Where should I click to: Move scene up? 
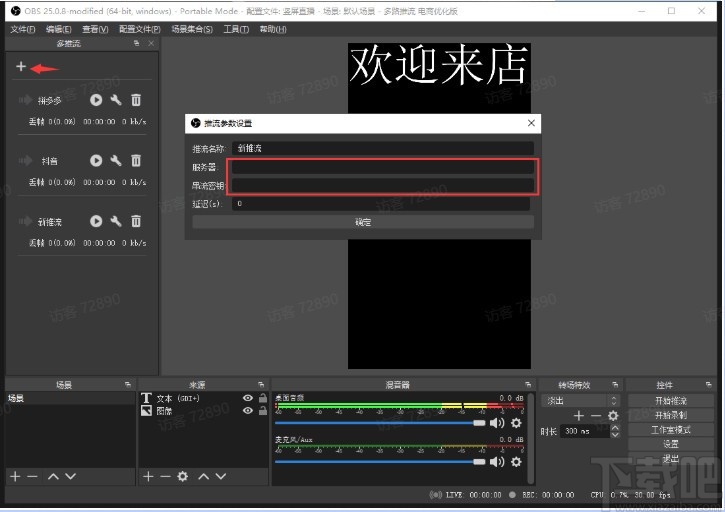tap(53, 476)
